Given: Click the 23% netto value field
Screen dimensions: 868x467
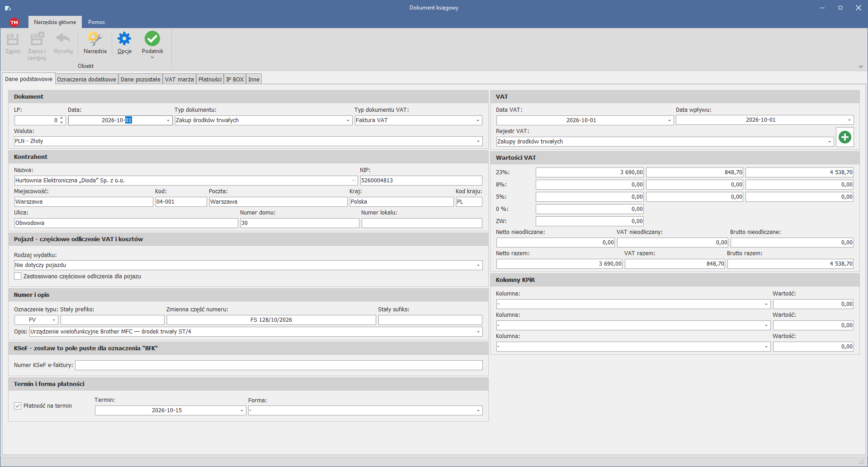Looking at the screenshot, I should 590,172.
